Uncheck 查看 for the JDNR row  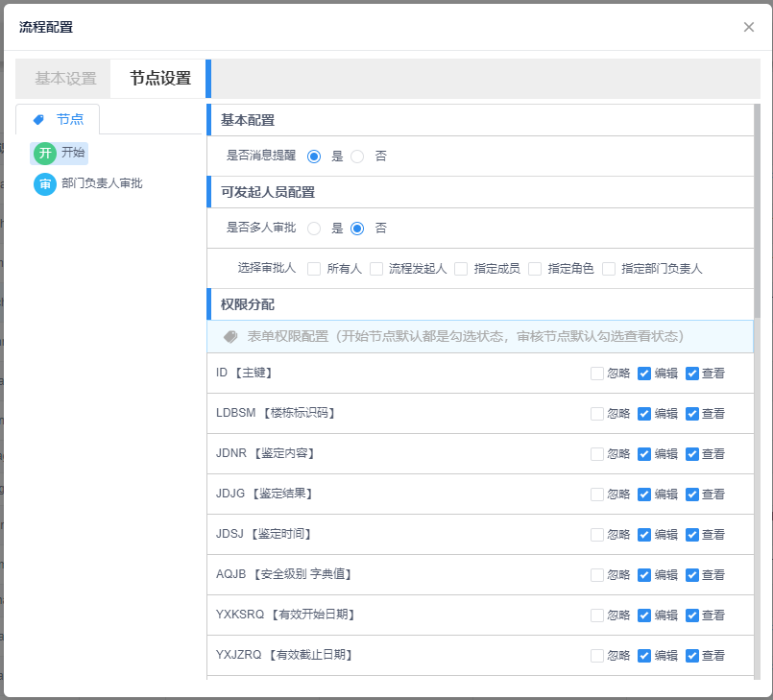coord(692,454)
